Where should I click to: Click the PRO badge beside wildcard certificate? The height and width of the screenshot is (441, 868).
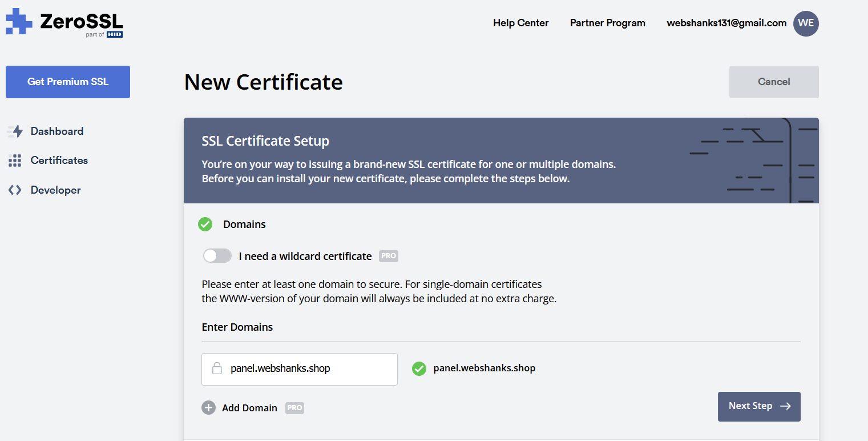[x=389, y=256]
